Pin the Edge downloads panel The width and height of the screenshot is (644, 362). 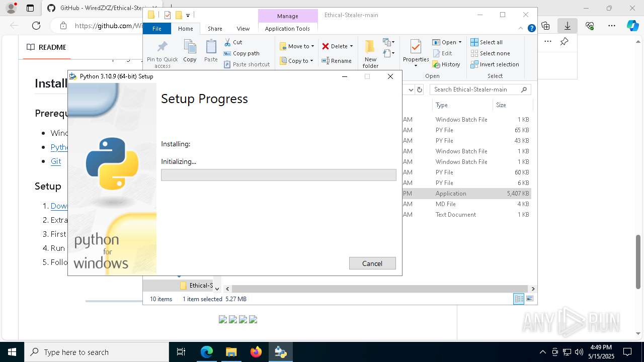(564, 42)
